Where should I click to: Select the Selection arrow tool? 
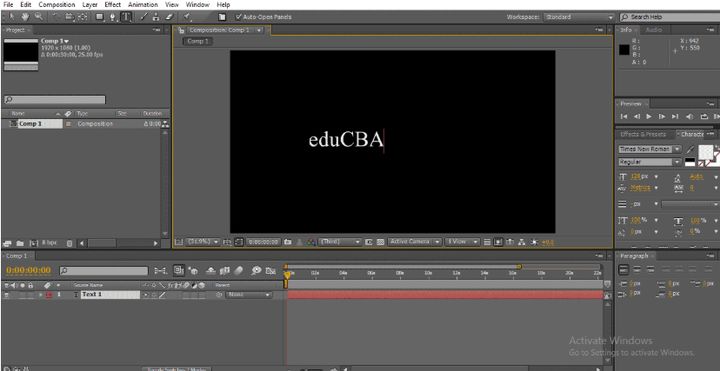12,17
